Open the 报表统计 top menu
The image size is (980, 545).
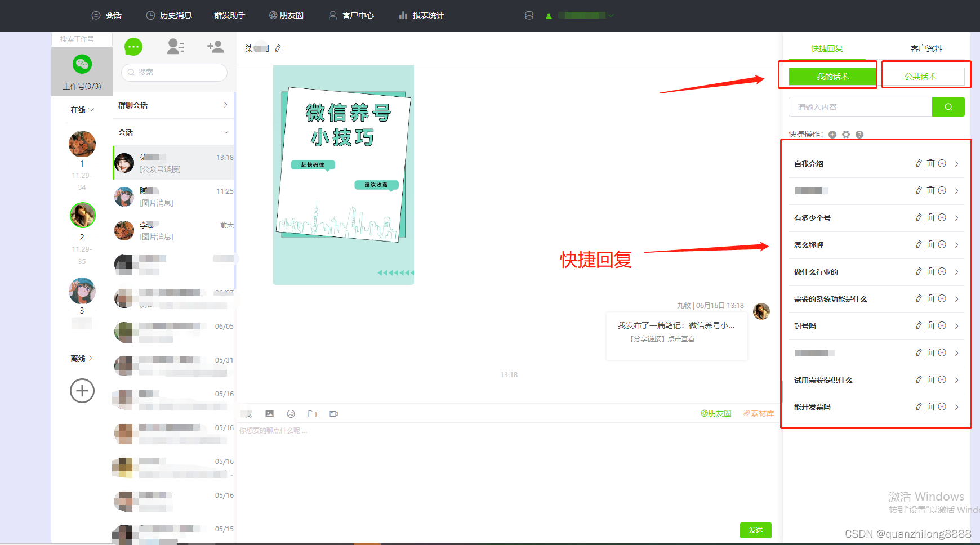(x=421, y=15)
